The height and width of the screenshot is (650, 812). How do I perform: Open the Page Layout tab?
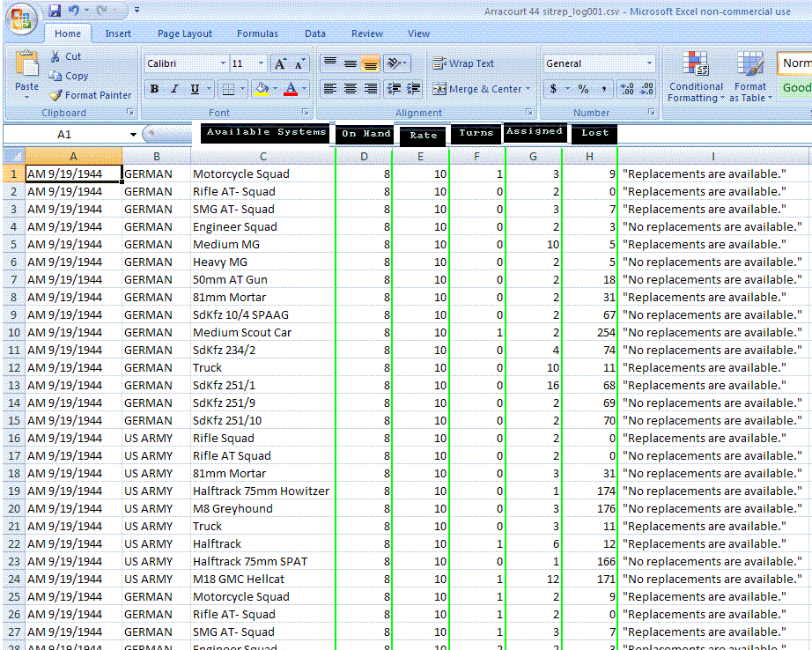coord(185,33)
